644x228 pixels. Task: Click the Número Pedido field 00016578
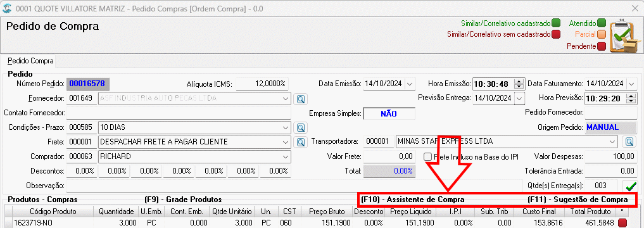[x=87, y=84]
